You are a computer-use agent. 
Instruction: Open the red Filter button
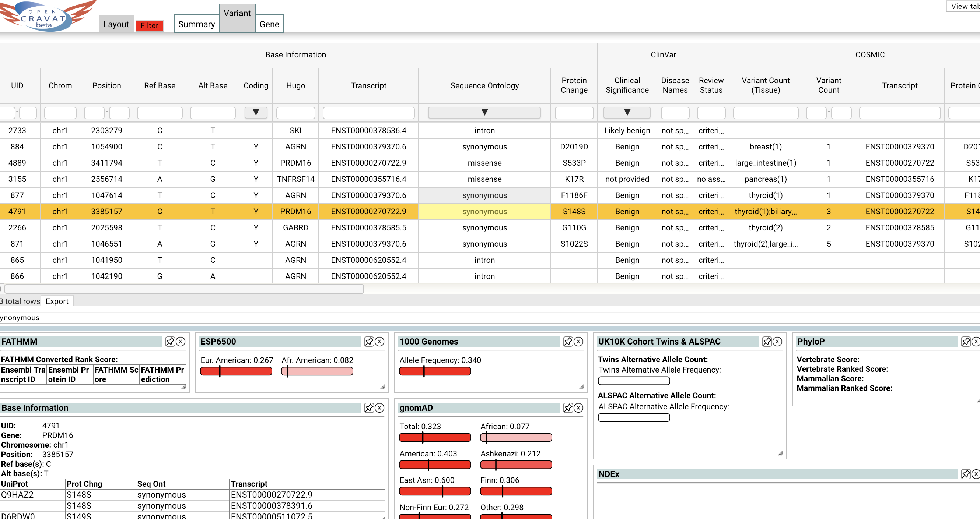(x=150, y=25)
